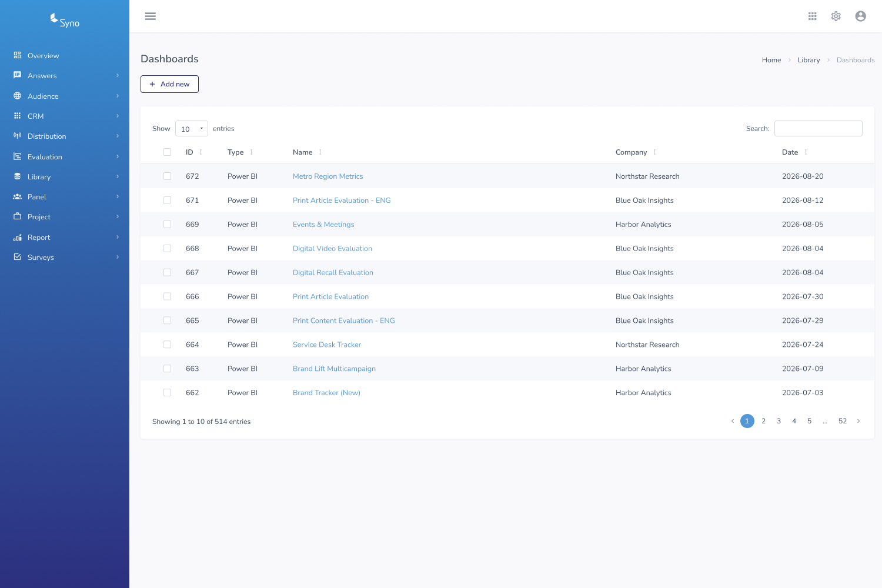Open Brand Lift Multicampaign dashboard
This screenshot has width=882, height=588.
[x=334, y=369]
